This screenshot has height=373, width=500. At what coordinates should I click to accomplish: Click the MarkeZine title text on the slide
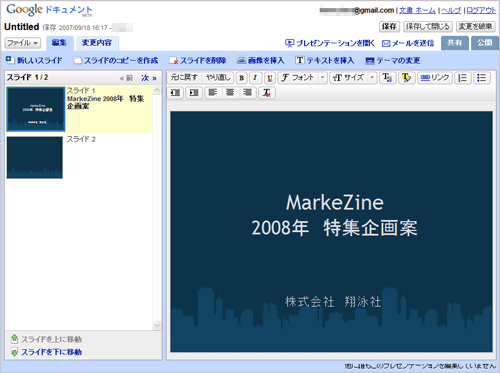[335, 203]
